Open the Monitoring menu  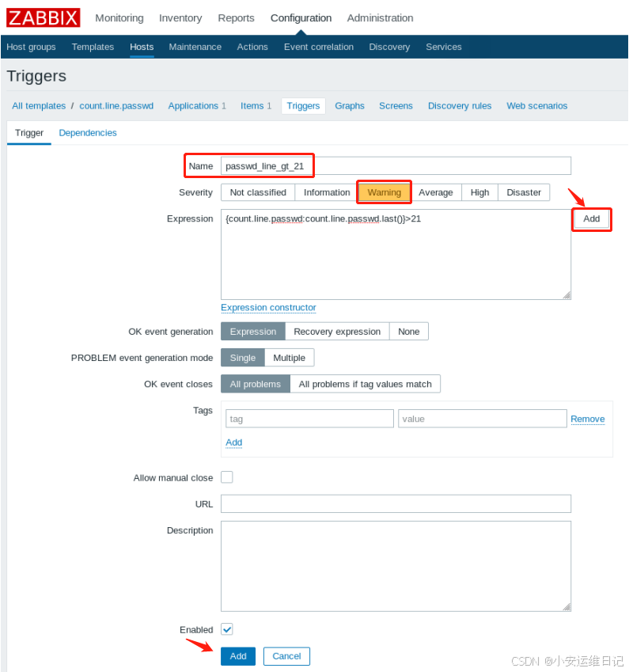(x=119, y=18)
